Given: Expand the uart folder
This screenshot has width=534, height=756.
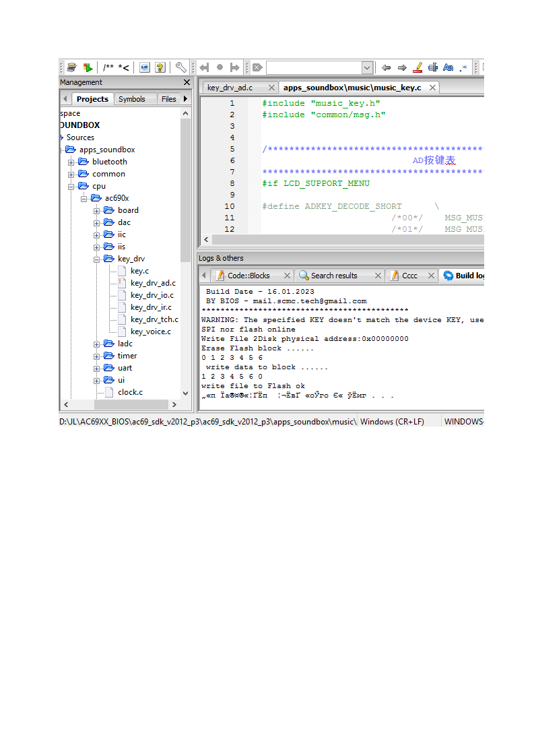Looking at the screenshot, I should 96,369.
